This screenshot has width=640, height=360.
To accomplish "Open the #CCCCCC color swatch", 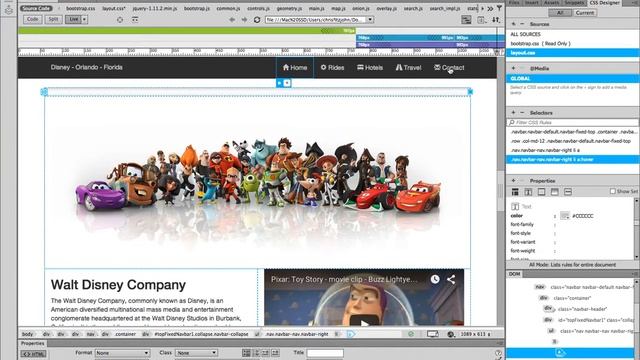I will tap(564, 216).
